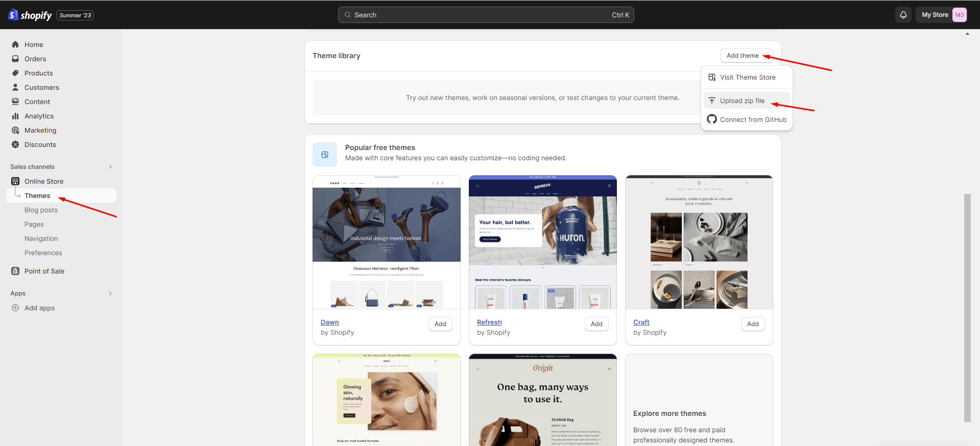Click the Point of Sale icon

tap(15, 271)
